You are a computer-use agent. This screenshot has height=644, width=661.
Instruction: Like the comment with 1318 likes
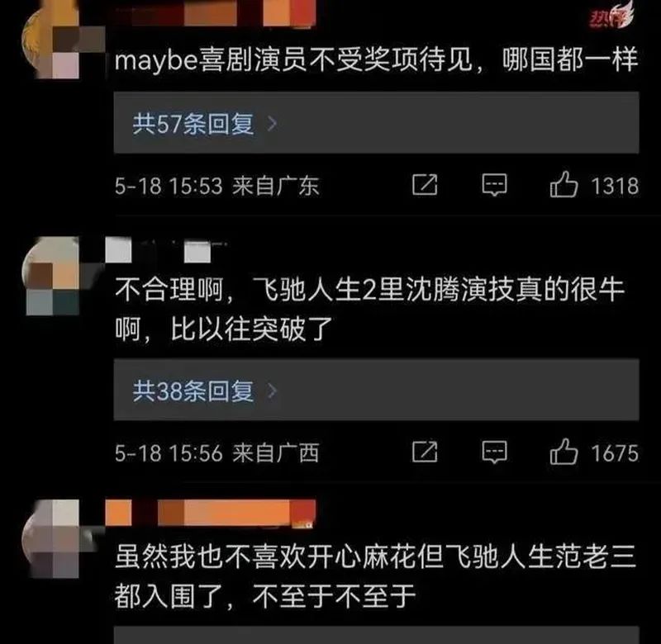click(564, 184)
